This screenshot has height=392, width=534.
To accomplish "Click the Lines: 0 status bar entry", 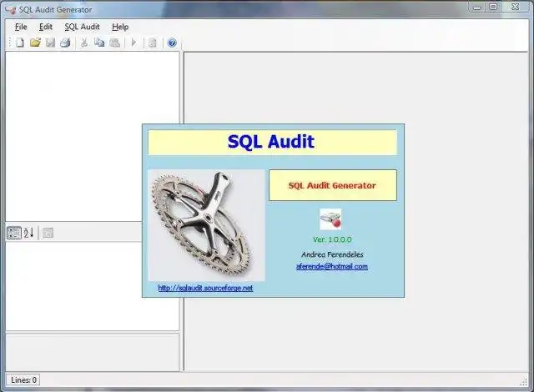I will click(x=23, y=379).
